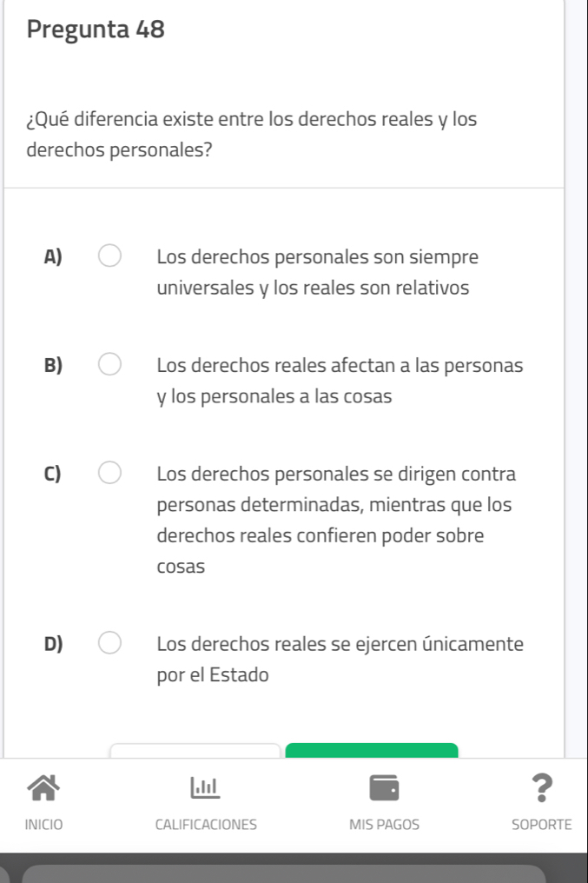Select radio button for option A
The height and width of the screenshot is (883, 588).
(x=109, y=257)
